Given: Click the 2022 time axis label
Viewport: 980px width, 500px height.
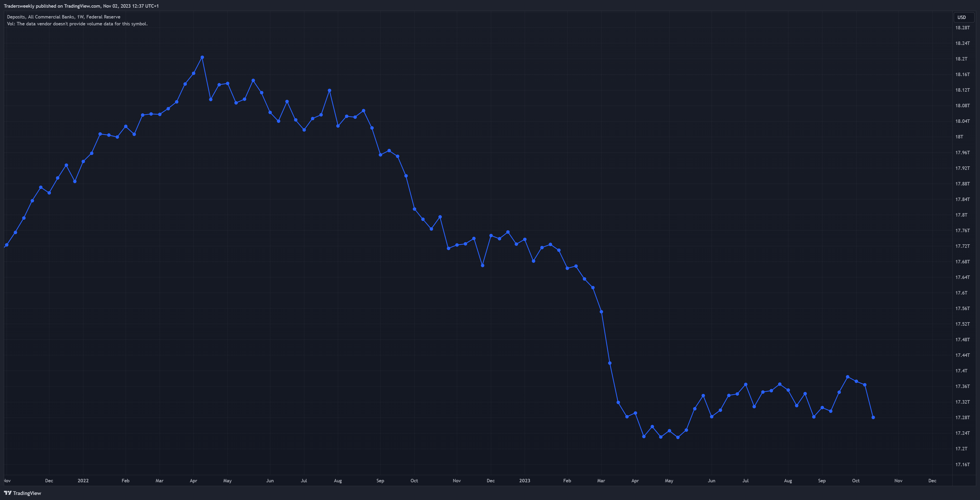Looking at the screenshot, I should pos(83,480).
